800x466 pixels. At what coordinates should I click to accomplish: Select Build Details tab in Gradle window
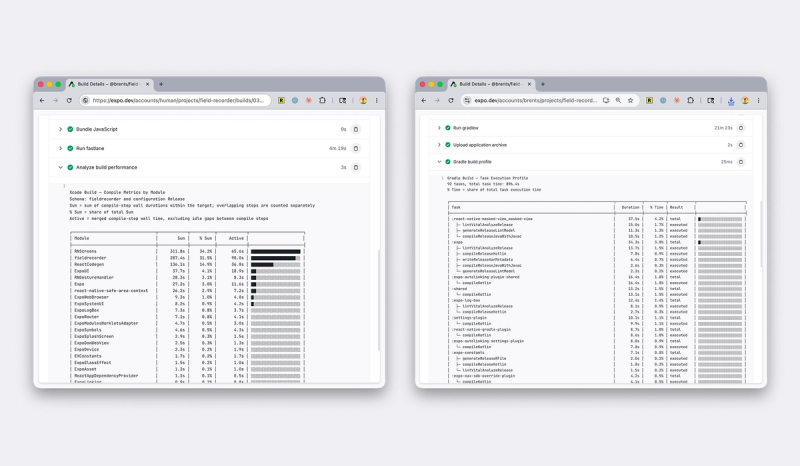point(491,84)
